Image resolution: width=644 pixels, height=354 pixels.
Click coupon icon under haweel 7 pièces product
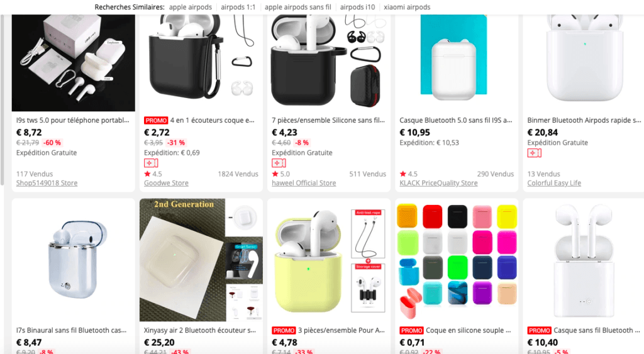[279, 163]
